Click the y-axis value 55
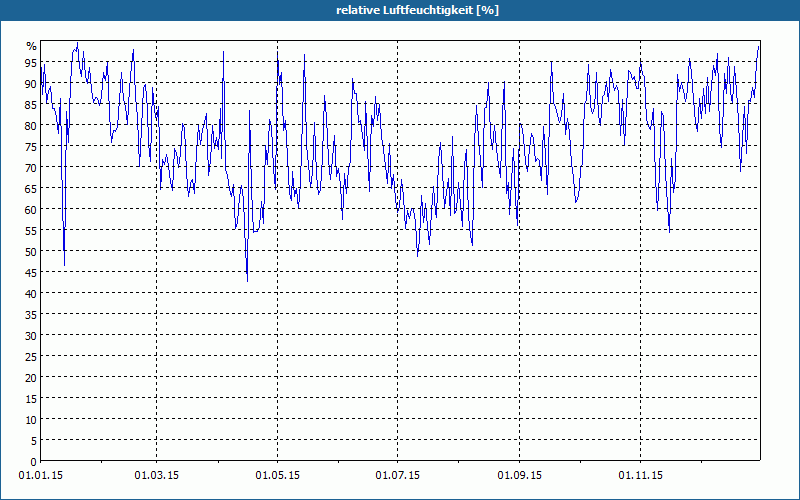Image resolution: width=800 pixels, height=500 pixels. point(31,231)
